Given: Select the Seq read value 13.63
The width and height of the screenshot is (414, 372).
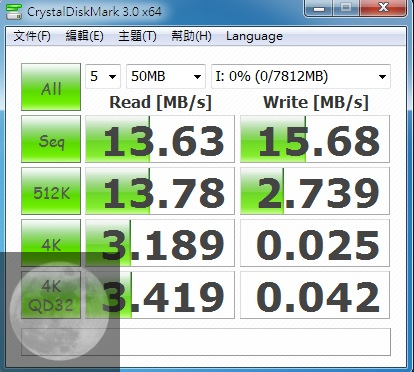Looking at the screenshot, I should [160, 139].
